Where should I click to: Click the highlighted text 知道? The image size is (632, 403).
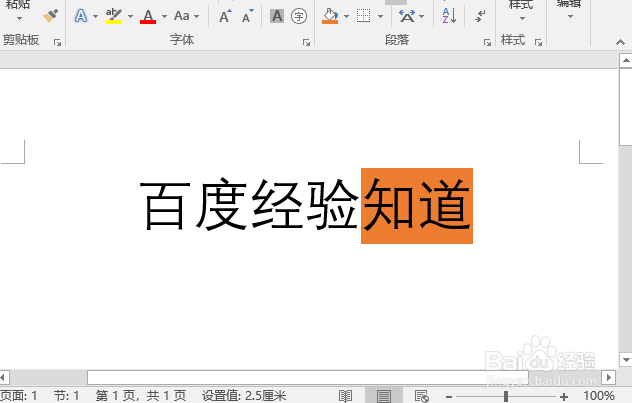[x=417, y=206]
